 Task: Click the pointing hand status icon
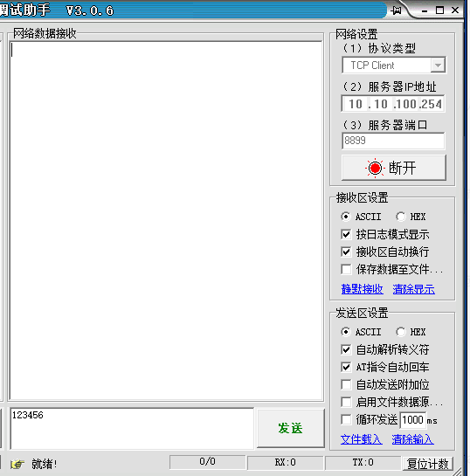pyautogui.click(x=17, y=464)
